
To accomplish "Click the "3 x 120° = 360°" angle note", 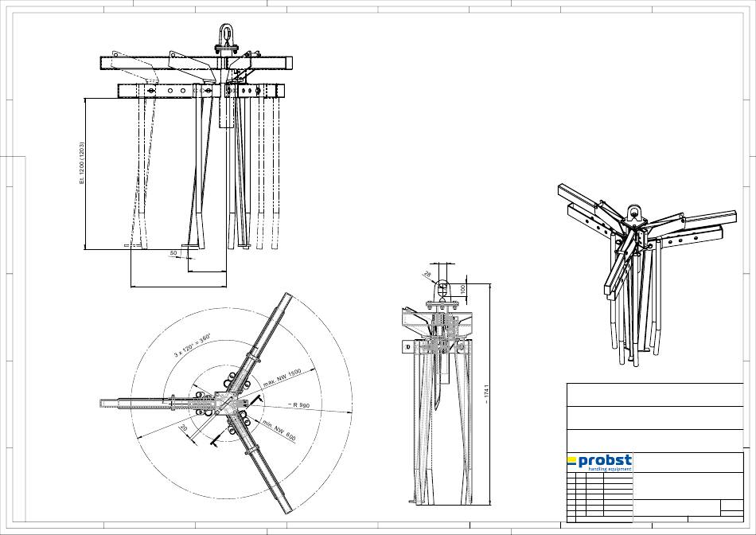I will click(193, 345).
